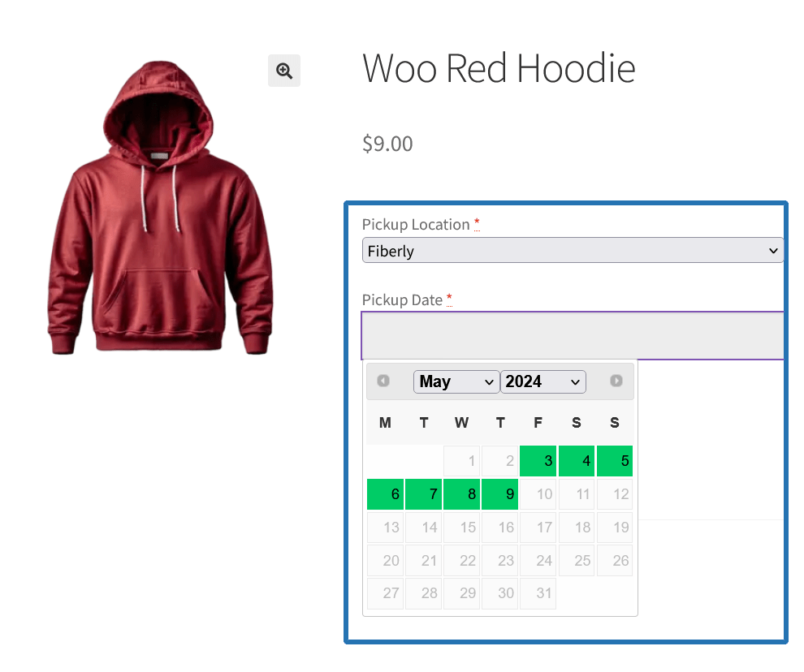Select May 3 in the calendar

(538, 460)
